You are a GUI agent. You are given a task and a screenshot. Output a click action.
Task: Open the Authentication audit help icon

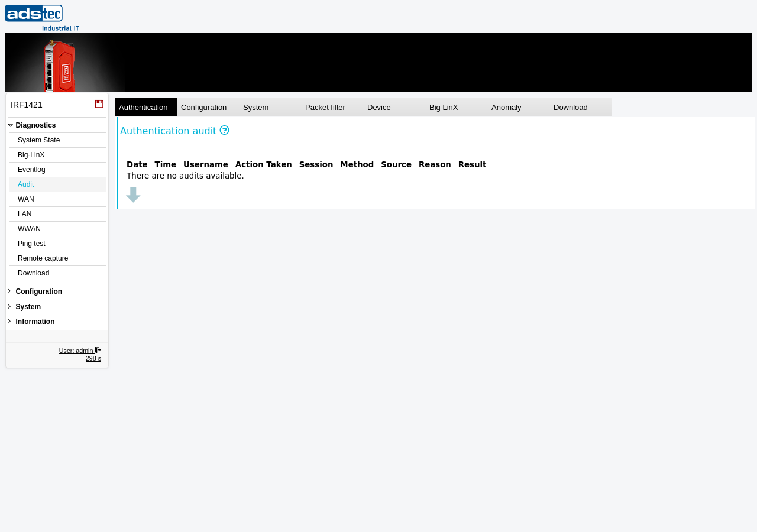pyautogui.click(x=224, y=130)
